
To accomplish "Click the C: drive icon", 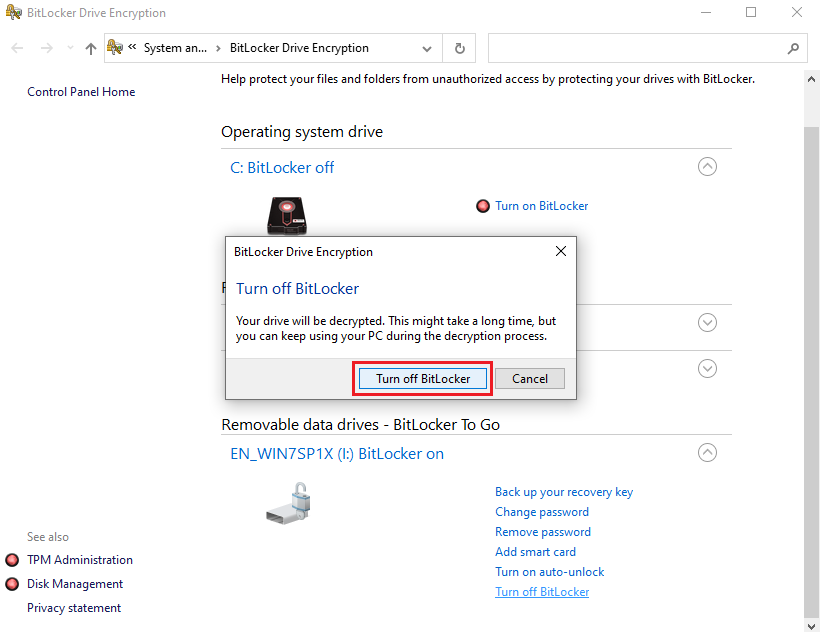I will 285,214.
